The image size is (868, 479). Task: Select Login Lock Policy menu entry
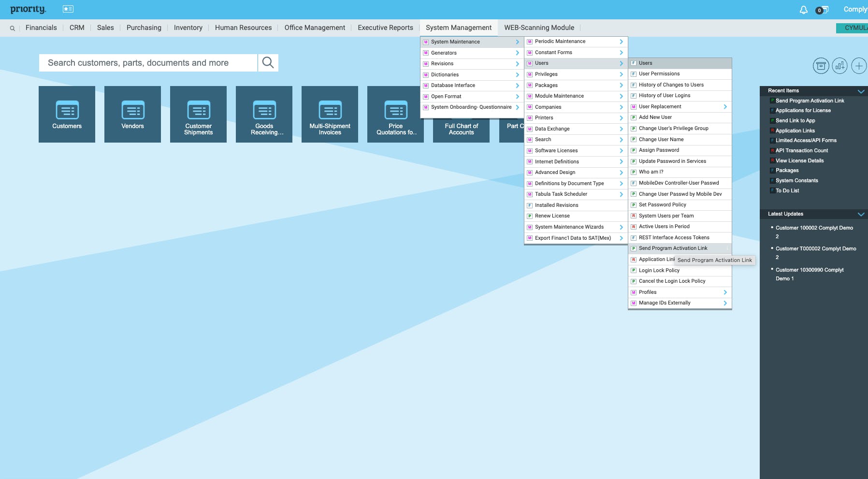(680, 271)
